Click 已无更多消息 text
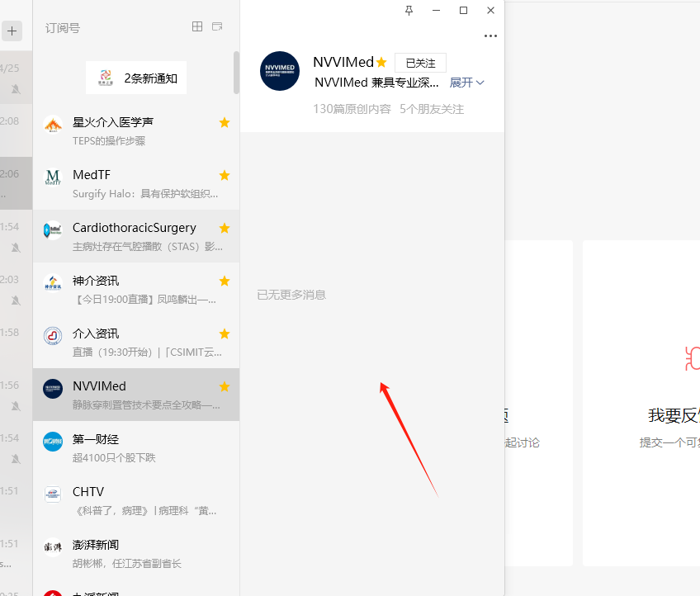The image size is (700, 596). tap(291, 295)
